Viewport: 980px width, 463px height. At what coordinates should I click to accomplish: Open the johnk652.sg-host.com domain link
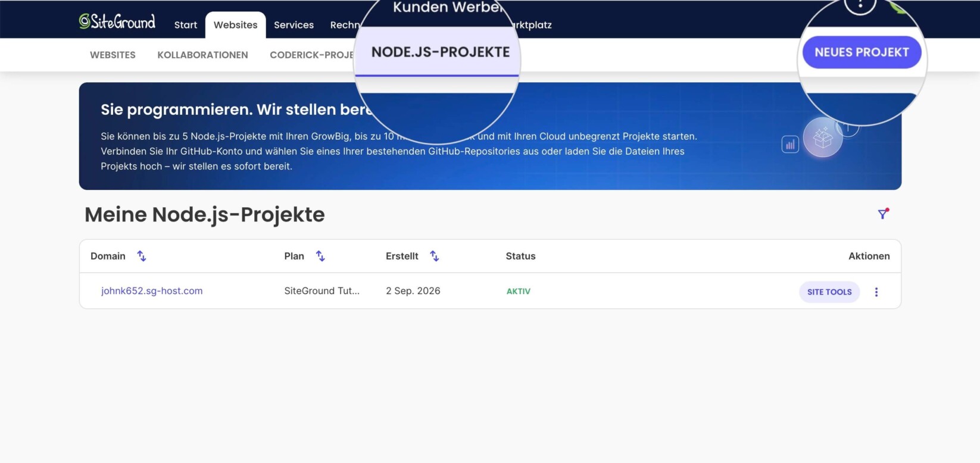(152, 290)
